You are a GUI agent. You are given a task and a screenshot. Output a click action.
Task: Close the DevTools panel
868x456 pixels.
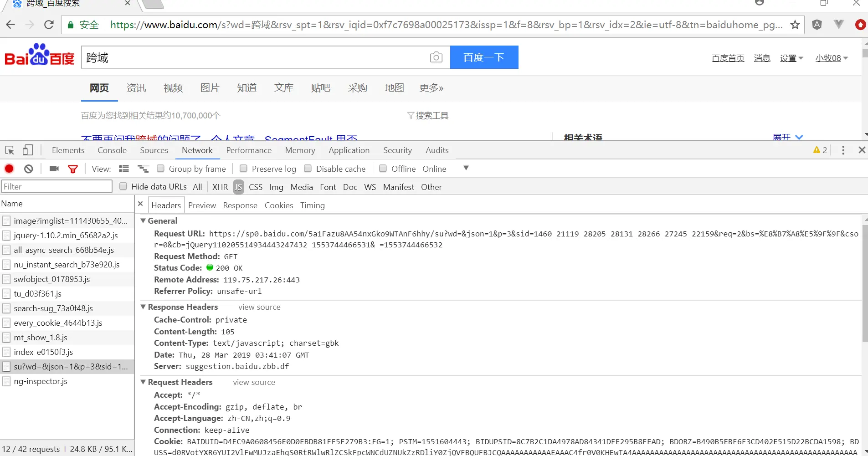pos(862,150)
